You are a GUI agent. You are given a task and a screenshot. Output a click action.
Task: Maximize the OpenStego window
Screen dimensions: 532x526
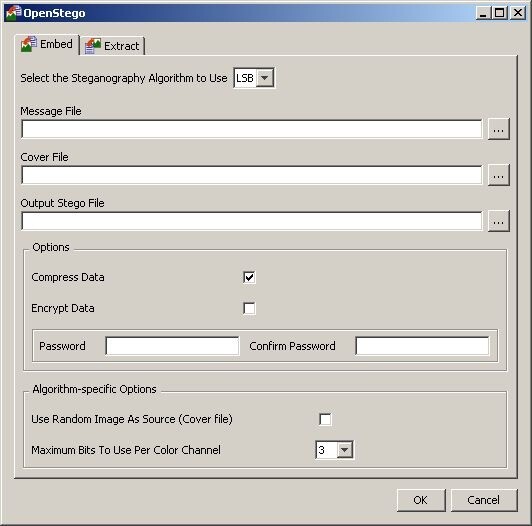(499, 13)
